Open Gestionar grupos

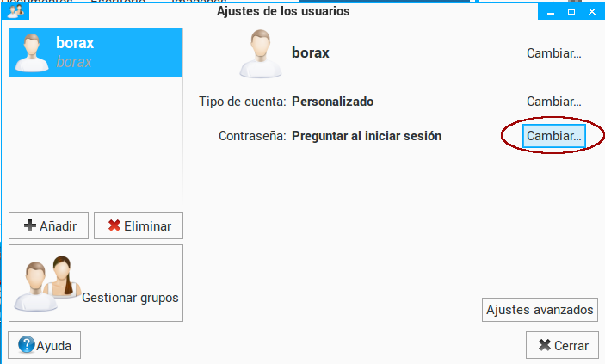pos(96,283)
